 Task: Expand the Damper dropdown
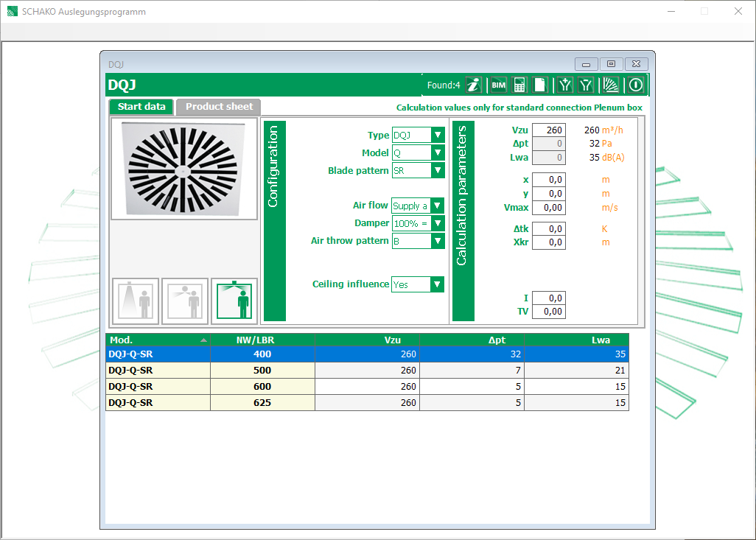pos(437,223)
